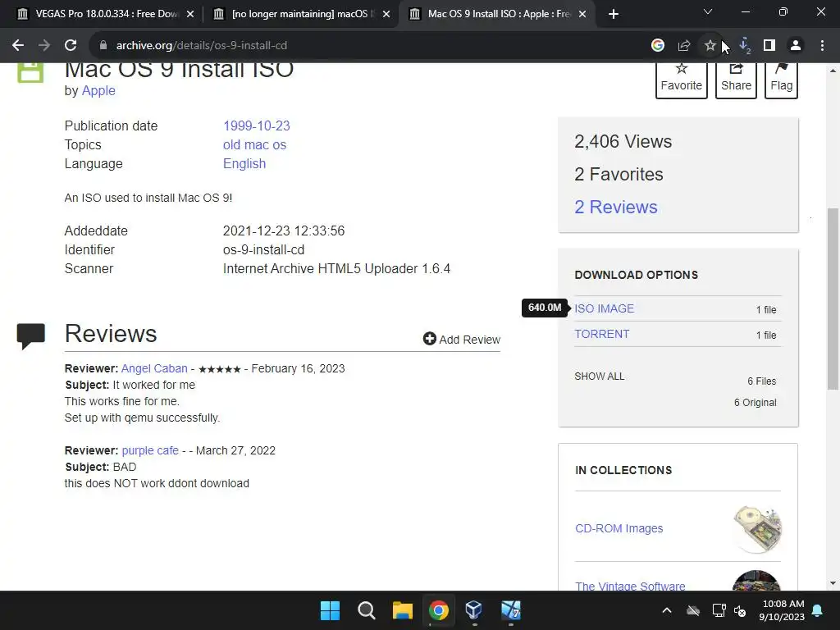
Task: Open reviewer purple cafe profile
Action: pos(150,450)
